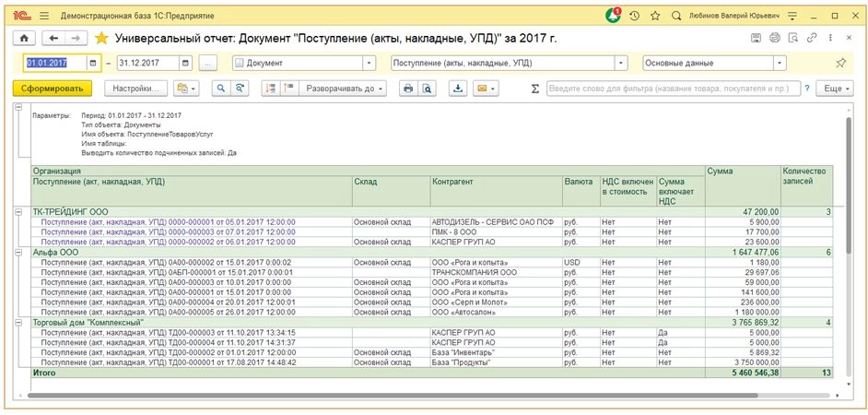Viewport: 868px width, 415px height.
Task: Collapse the 'ТК-ТРЕЙДИНГ ООО' group
Action: [x=18, y=212]
